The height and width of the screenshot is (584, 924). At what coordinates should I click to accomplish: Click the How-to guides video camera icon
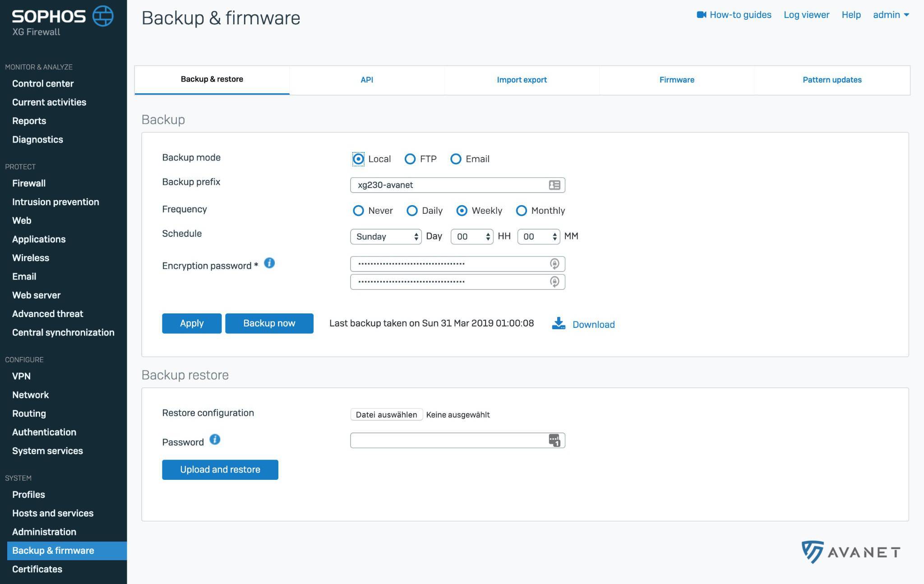[701, 15]
